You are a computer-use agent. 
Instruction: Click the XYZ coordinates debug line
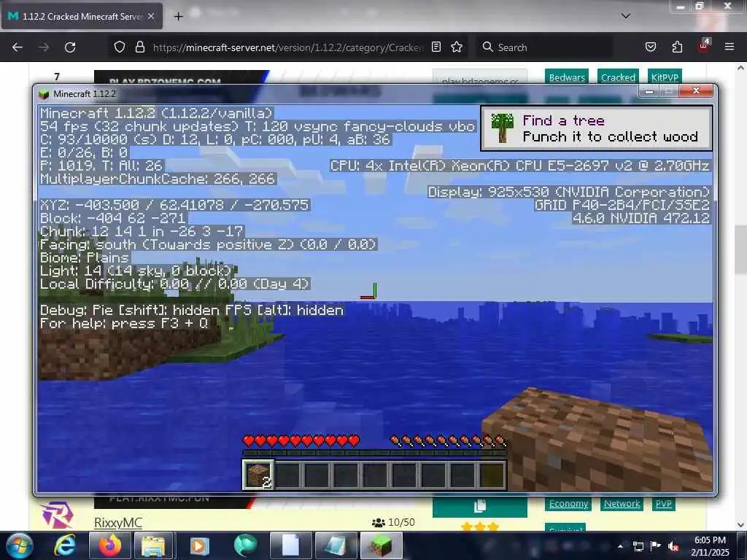[175, 205]
